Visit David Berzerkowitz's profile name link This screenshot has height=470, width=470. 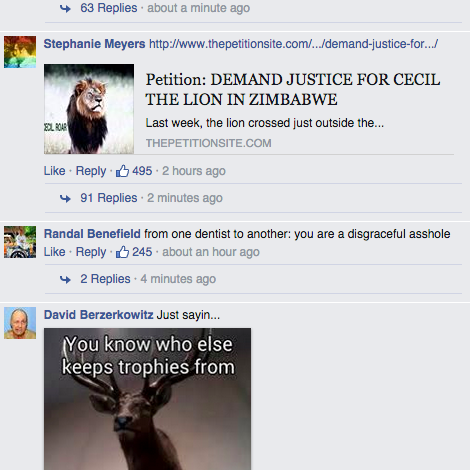click(99, 315)
